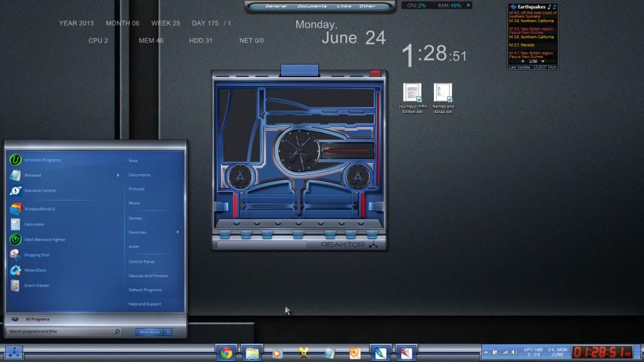Open the blue feather pen taskbar app
Viewport: 644px width, 362px height.
point(380,353)
